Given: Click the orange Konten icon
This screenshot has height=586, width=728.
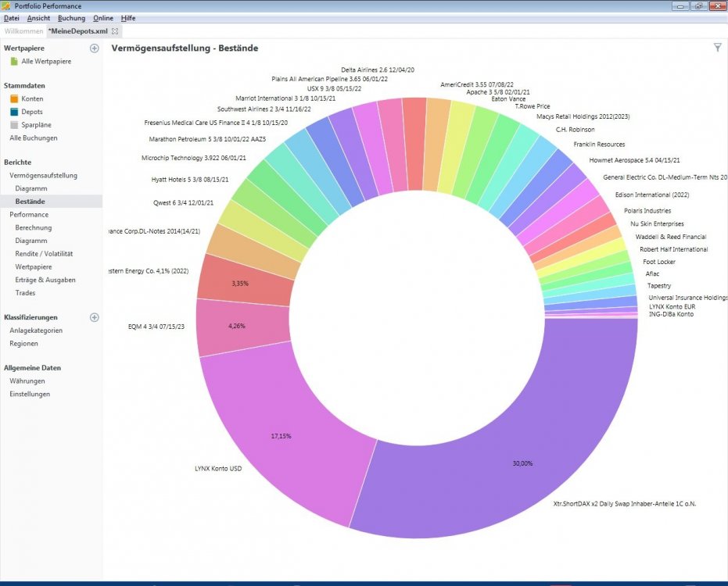Looking at the screenshot, I should click(14, 99).
